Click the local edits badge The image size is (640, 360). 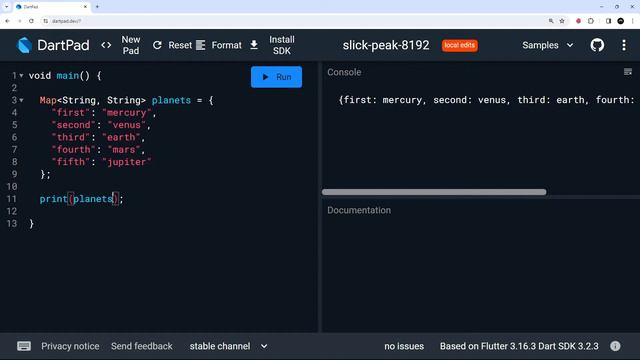coord(460,45)
